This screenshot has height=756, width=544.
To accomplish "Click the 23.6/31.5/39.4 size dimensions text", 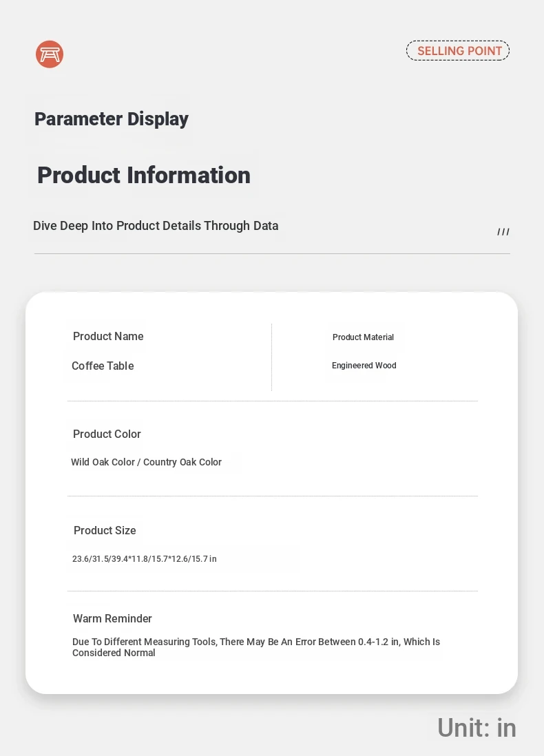I will tap(145, 559).
